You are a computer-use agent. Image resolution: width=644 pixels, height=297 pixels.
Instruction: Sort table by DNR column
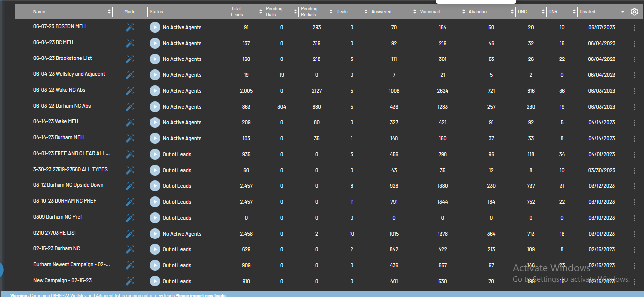pyautogui.click(x=574, y=12)
